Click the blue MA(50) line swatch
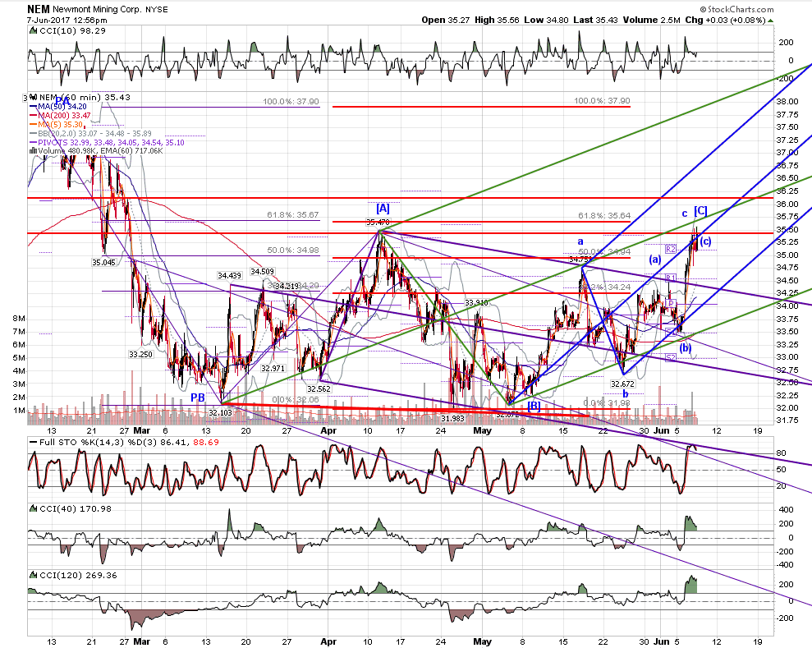The image size is (812, 648). coord(34,107)
